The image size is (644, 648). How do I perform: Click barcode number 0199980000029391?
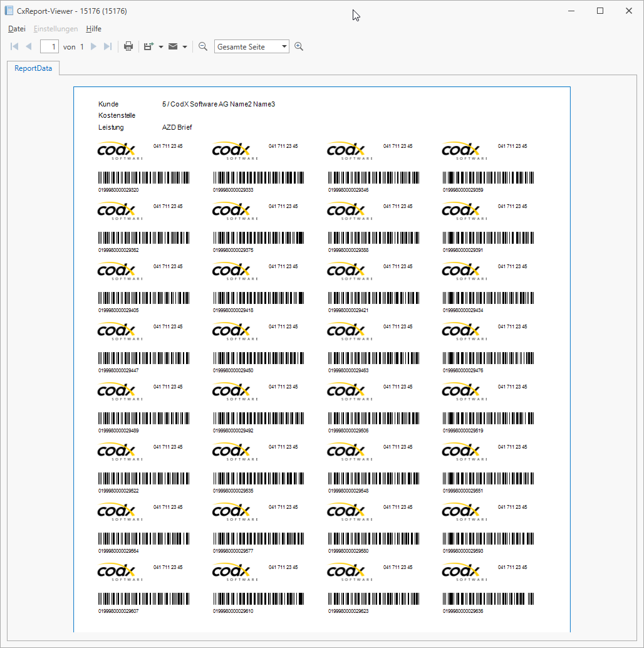(x=463, y=250)
